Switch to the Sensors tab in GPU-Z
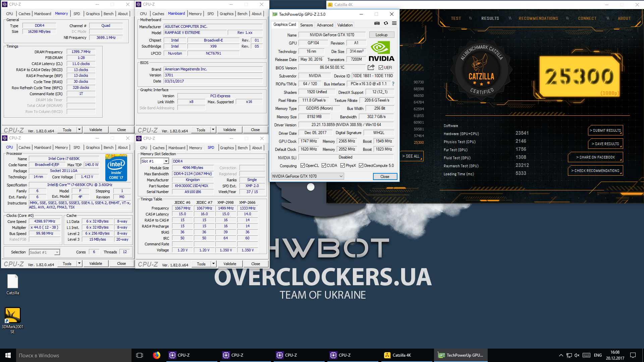The height and width of the screenshot is (362, 644). coord(306,25)
